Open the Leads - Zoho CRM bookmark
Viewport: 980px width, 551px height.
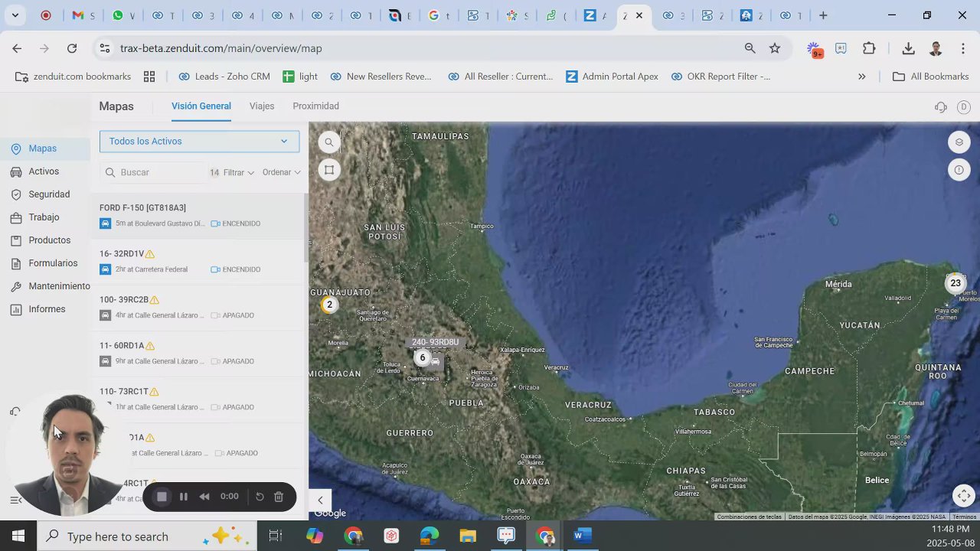[x=224, y=77]
